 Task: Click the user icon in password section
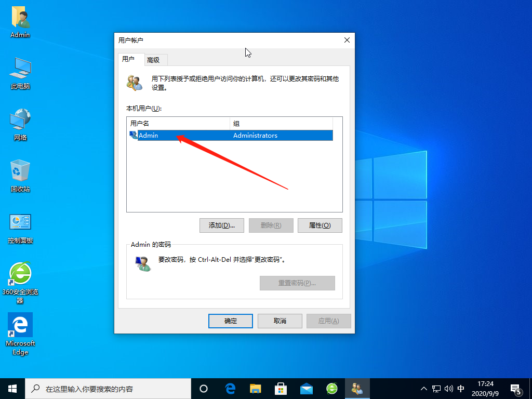(x=143, y=263)
